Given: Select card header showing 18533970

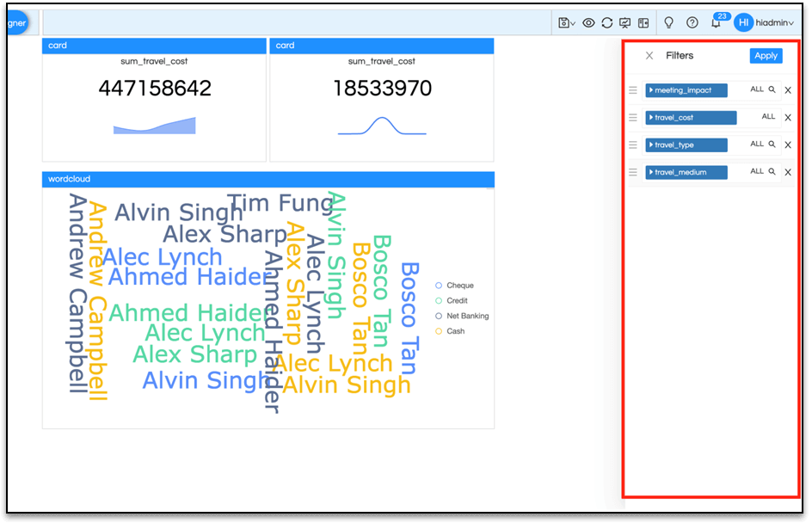Looking at the screenshot, I should [x=382, y=46].
